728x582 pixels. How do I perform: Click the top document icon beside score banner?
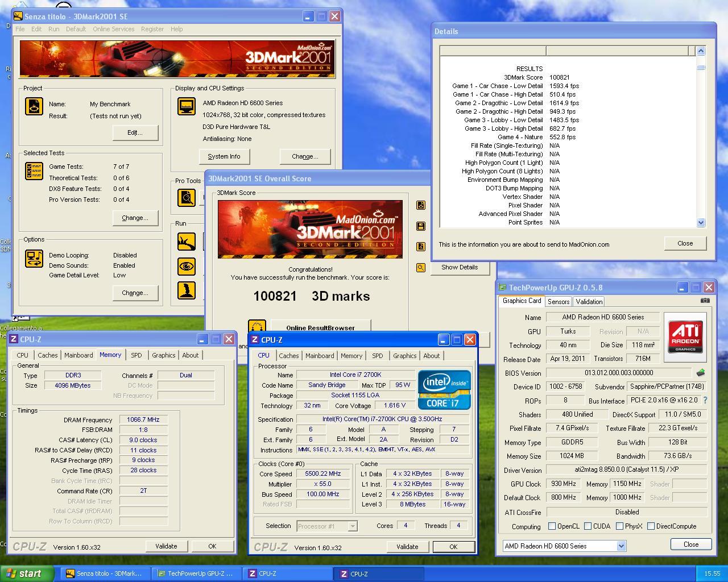pos(421,205)
